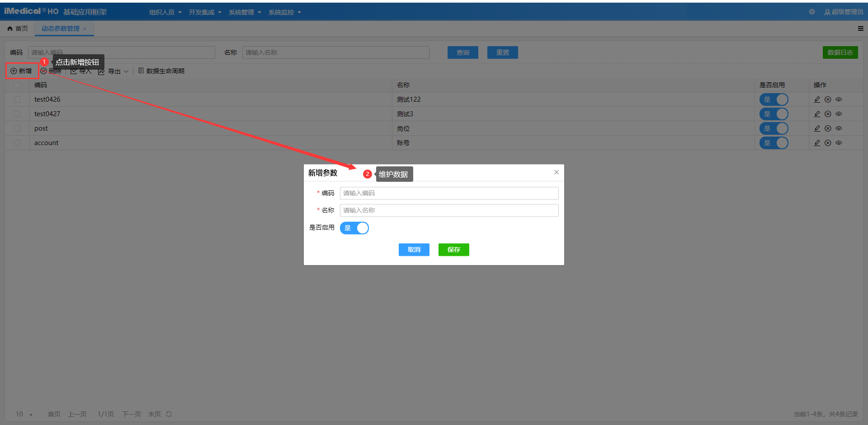Viewport: 868px width, 425px height.
Task: Click the delete icon for test0427 row
Action: pyautogui.click(x=828, y=114)
